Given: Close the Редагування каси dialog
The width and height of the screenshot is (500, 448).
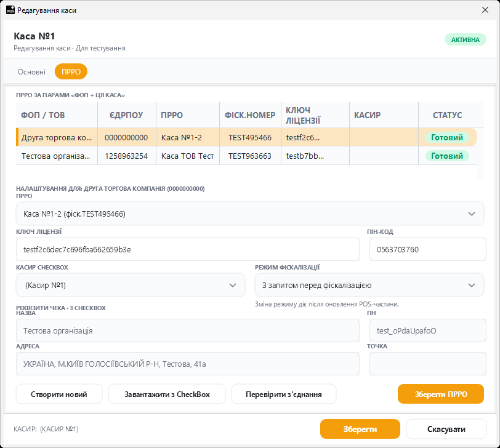Looking at the screenshot, I should point(485,10).
